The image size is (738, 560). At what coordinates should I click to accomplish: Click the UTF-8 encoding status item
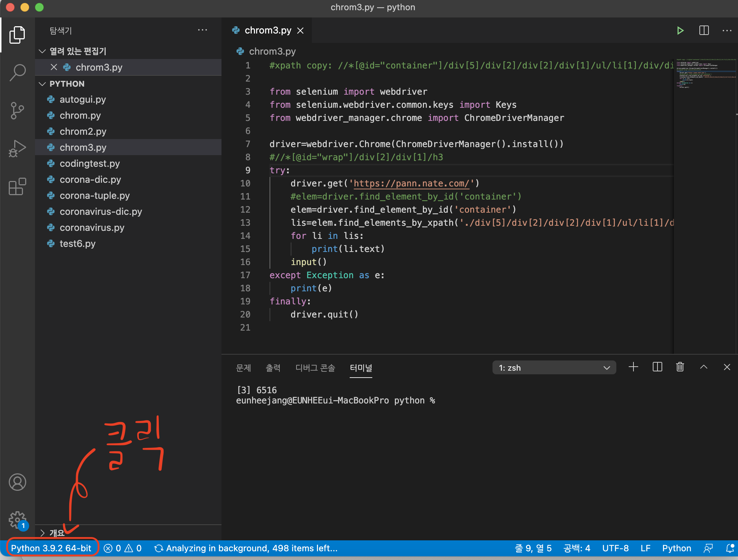(615, 548)
